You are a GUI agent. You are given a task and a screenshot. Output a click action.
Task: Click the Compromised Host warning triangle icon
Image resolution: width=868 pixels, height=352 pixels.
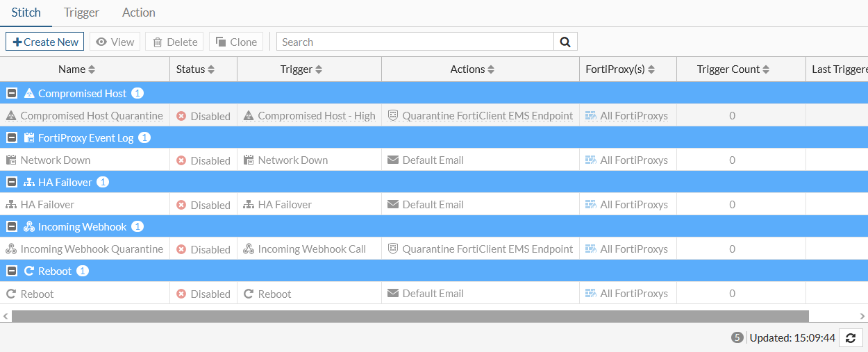pyautogui.click(x=29, y=93)
